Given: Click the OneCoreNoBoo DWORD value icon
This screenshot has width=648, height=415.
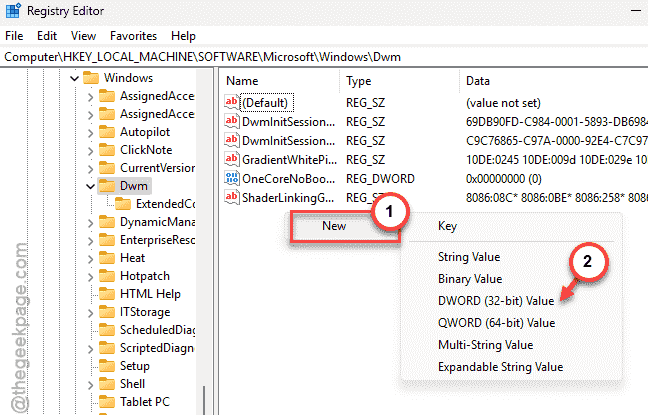Looking at the screenshot, I should [231, 178].
